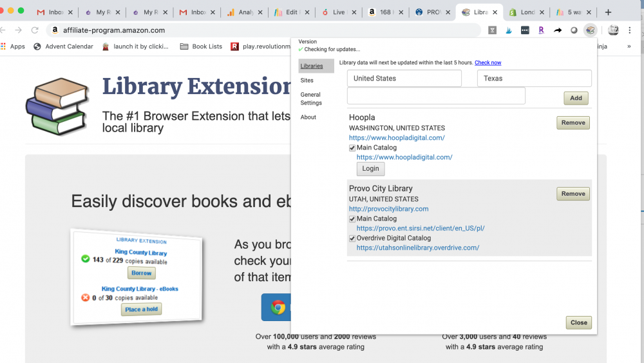Screen dimensions: 644x363
Task: Open Hoopla's top hoopladigital.com link
Action: coord(397,138)
